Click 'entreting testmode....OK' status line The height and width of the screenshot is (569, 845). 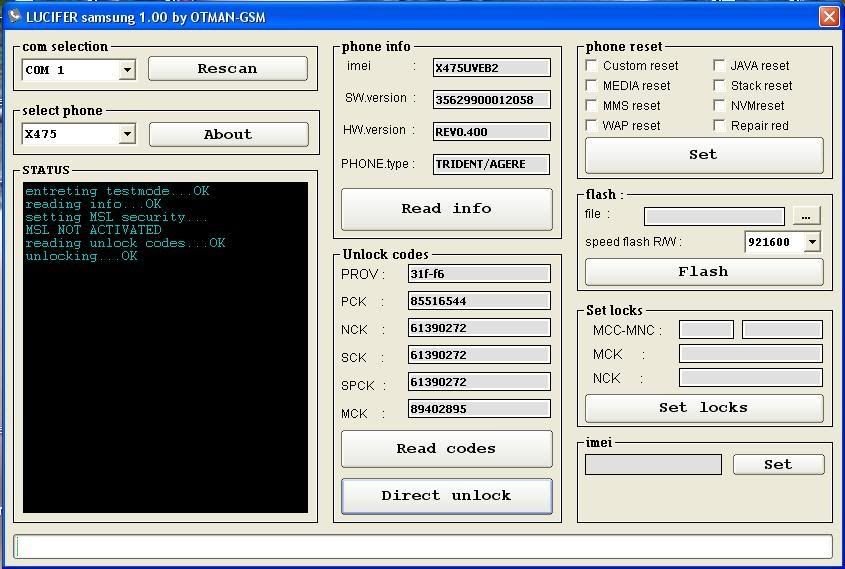[x=117, y=191]
